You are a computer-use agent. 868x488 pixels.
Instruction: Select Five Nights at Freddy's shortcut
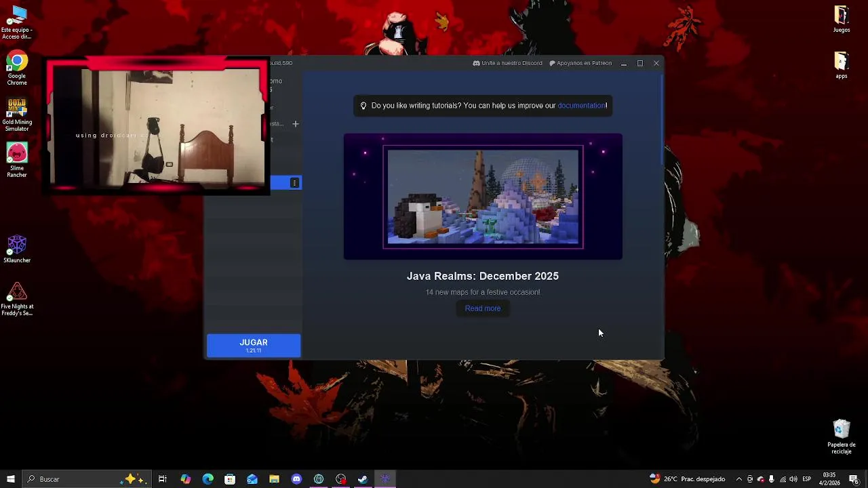17,300
